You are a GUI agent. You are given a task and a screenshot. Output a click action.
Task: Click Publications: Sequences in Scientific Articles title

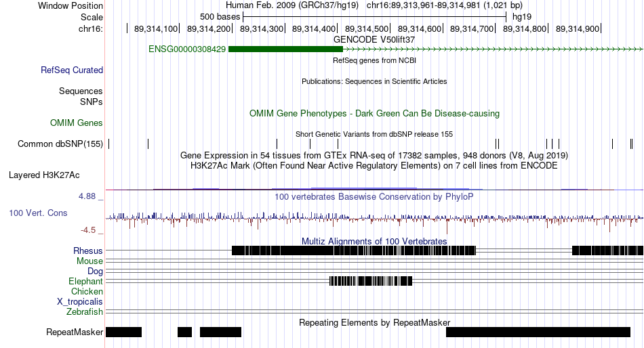374,81
